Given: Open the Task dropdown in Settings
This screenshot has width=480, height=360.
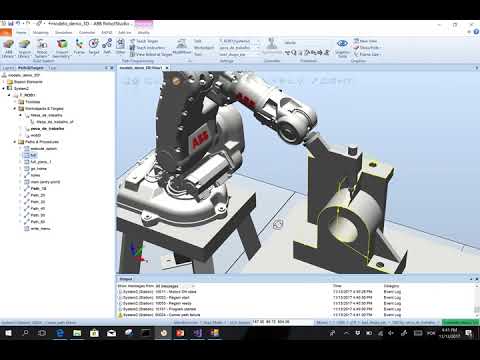Looking at the screenshot, I should 239,41.
